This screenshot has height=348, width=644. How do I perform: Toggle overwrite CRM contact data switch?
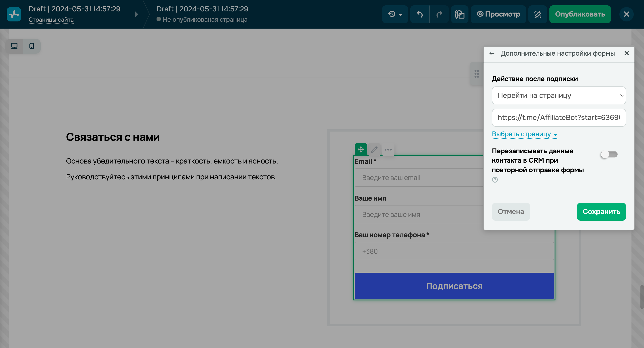[609, 154]
